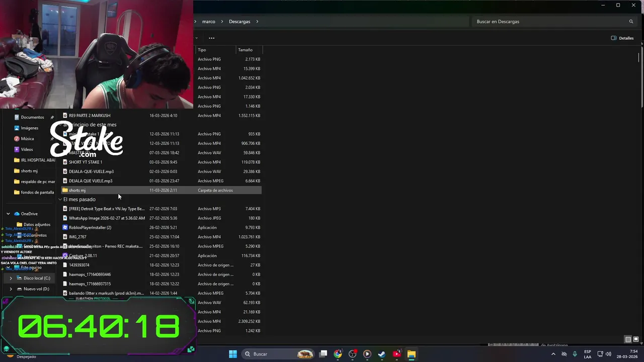
Task: Collapse the OneDrive tree node
Action: click(x=8, y=214)
